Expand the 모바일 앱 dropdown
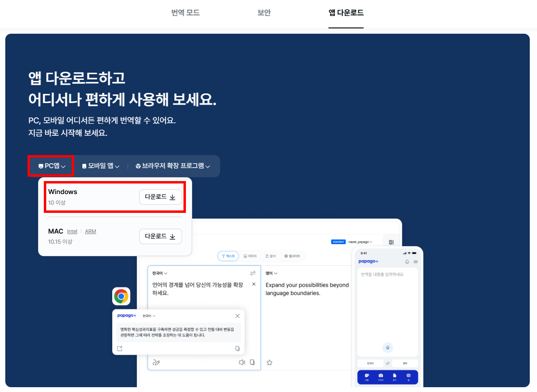This screenshot has width=537, height=392. click(x=101, y=166)
